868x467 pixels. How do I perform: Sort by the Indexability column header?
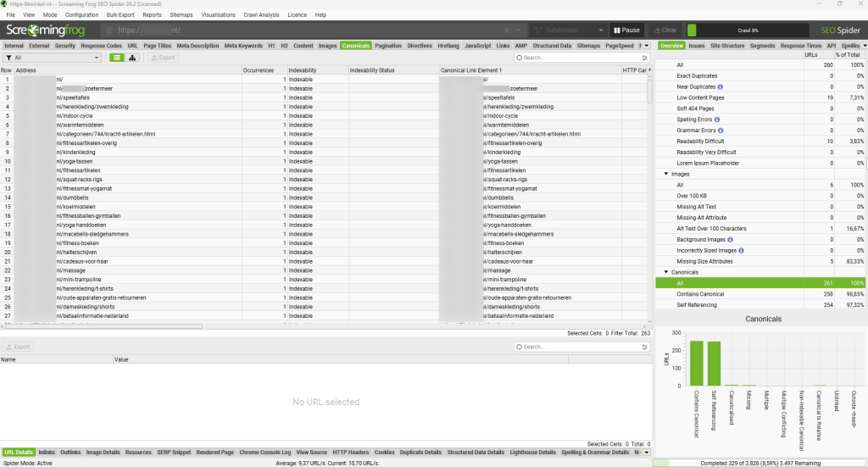pyautogui.click(x=317, y=70)
